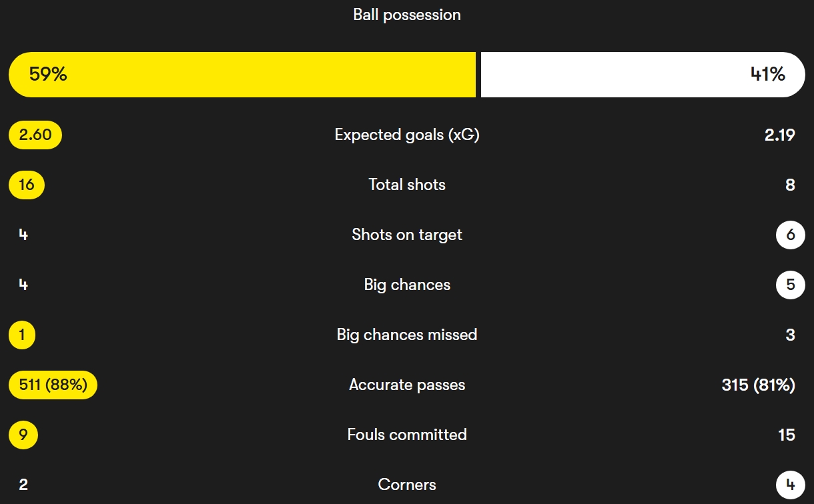Click the Big chances missed label

[407, 335]
